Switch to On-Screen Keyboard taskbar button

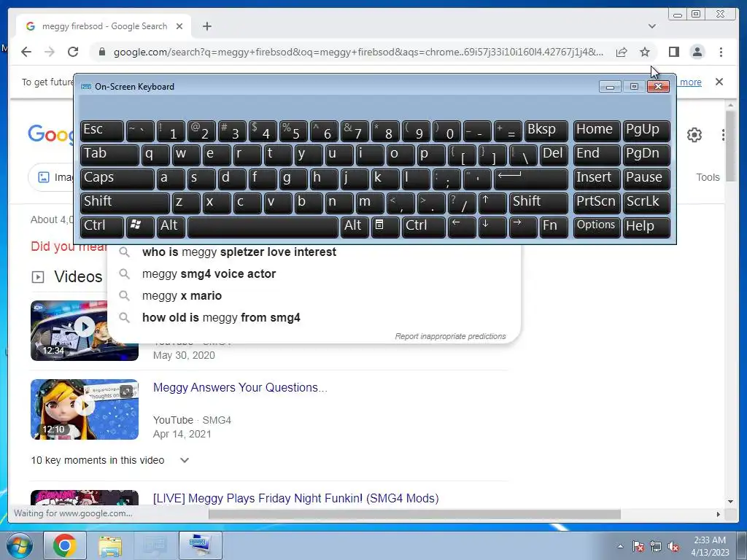200,545
